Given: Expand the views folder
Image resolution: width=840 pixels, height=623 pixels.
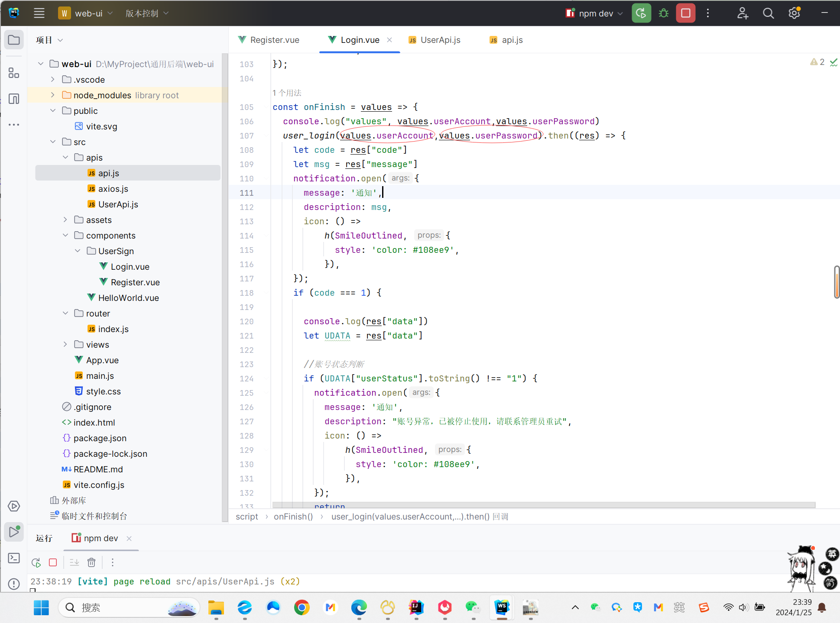Looking at the screenshot, I should [x=65, y=344].
